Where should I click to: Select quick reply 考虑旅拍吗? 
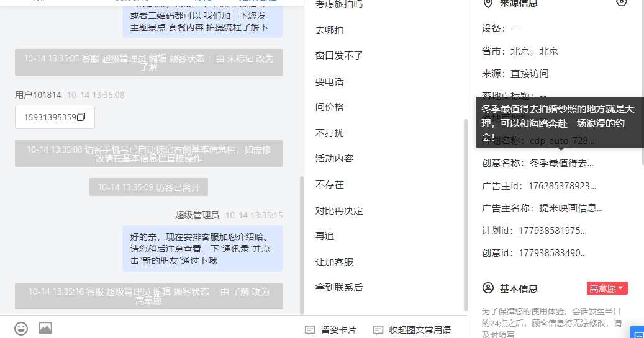point(339,4)
